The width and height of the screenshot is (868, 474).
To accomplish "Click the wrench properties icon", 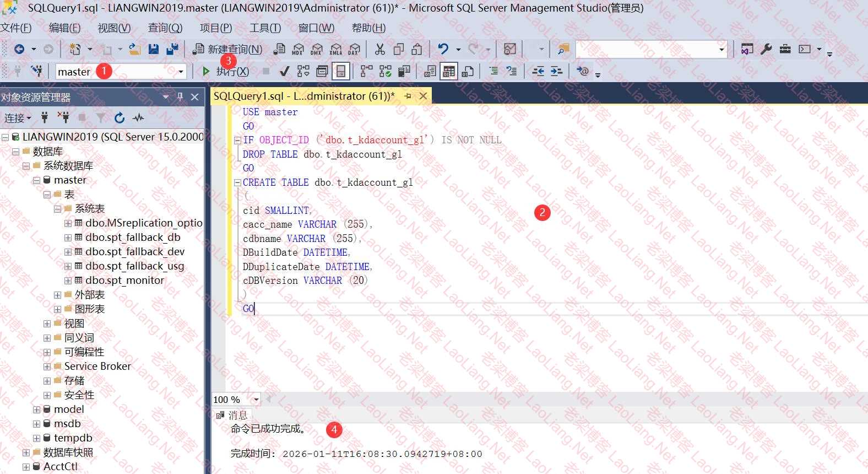I will coord(766,49).
